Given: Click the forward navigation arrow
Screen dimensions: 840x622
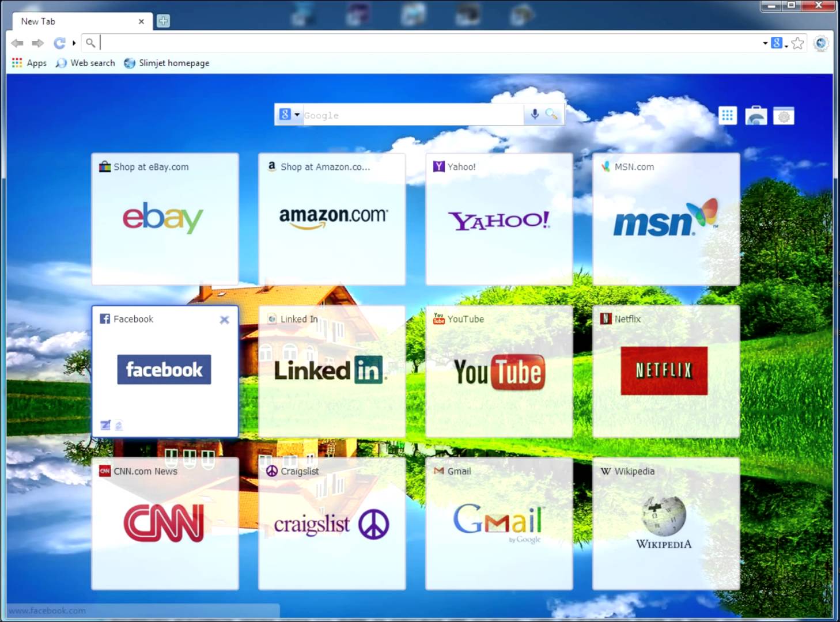Looking at the screenshot, I should pyautogui.click(x=38, y=43).
